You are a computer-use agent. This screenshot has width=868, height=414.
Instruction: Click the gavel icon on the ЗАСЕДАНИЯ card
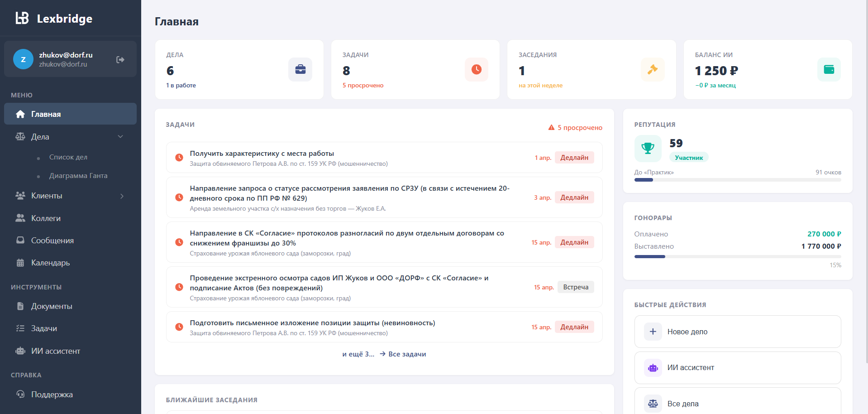click(652, 69)
